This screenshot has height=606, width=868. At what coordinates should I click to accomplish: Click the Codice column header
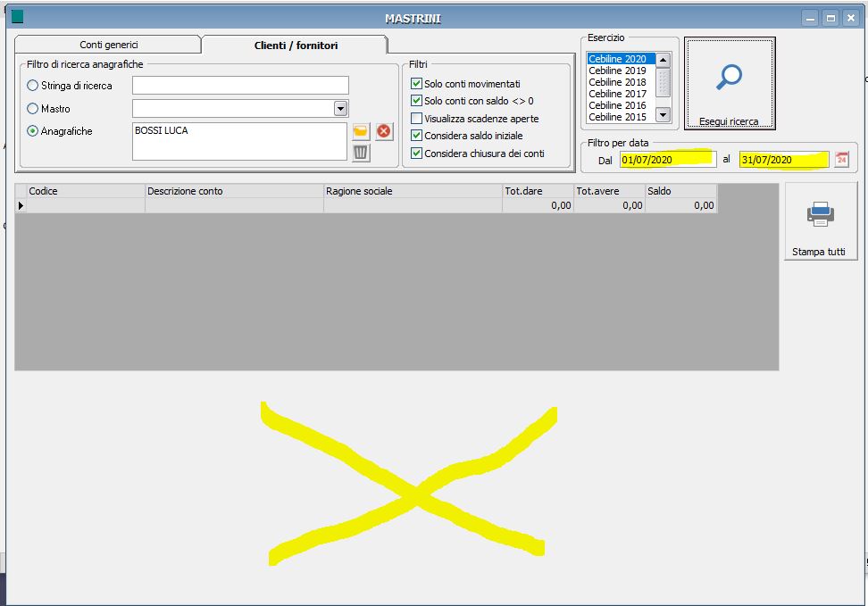tap(86, 191)
